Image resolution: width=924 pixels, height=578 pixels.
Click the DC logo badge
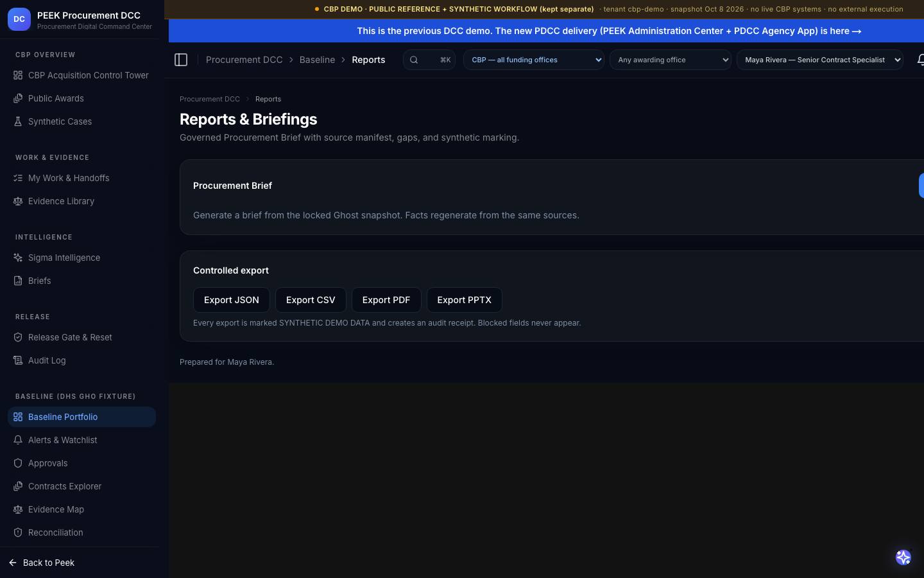click(19, 19)
